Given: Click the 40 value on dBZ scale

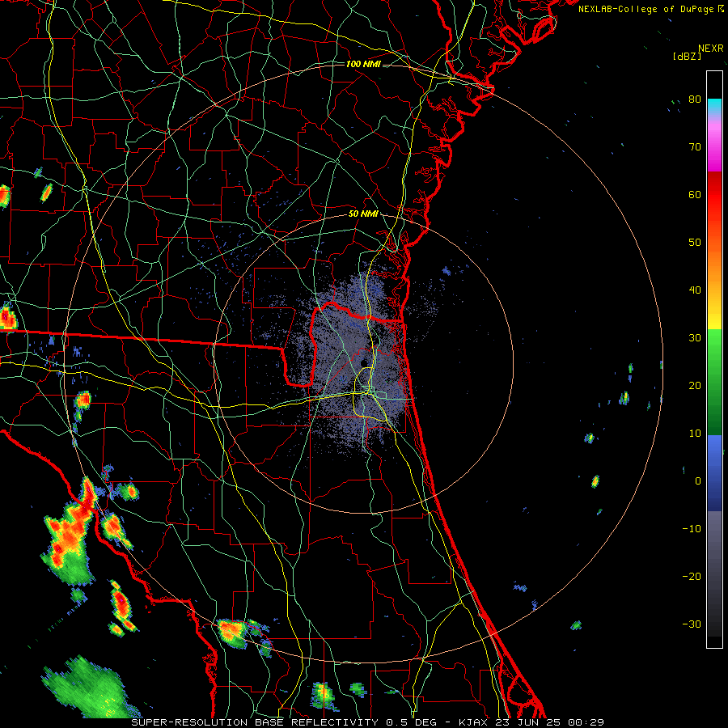Looking at the screenshot, I should [695, 290].
